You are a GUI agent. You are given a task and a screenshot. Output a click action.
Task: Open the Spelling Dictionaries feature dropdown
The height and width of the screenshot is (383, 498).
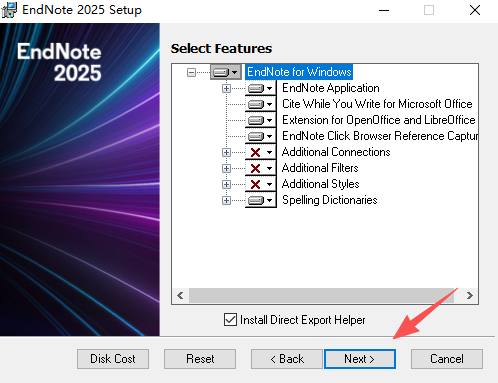coord(261,200)
